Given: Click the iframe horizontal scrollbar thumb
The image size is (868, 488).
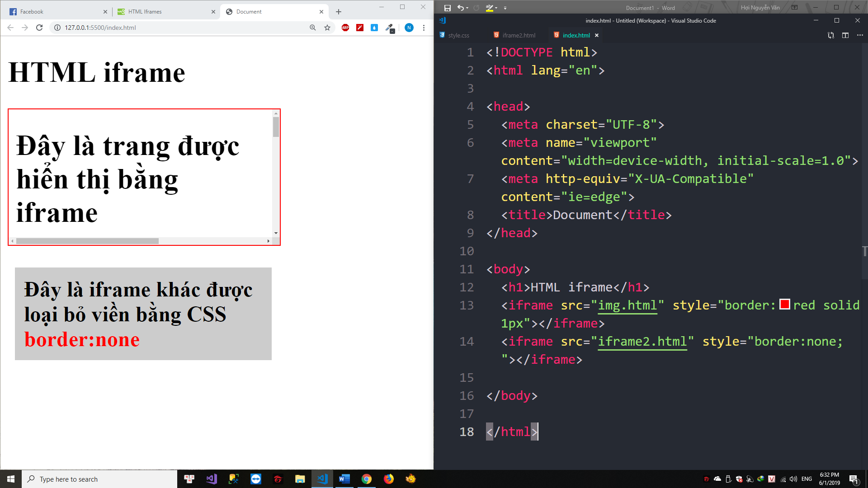Looking at the screenshot, I should (87, 241).
